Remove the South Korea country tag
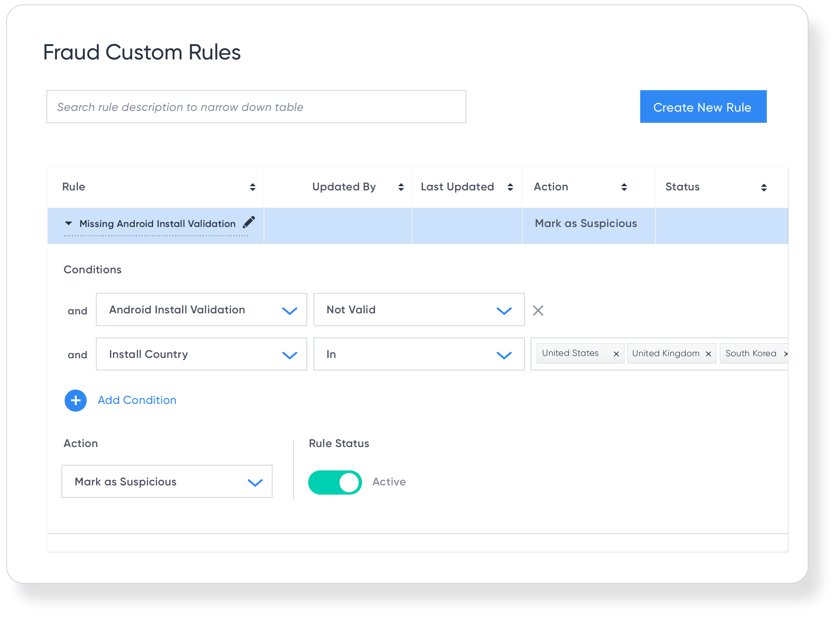The width and height of the screenshot is (840, 636). pos(785,354)
